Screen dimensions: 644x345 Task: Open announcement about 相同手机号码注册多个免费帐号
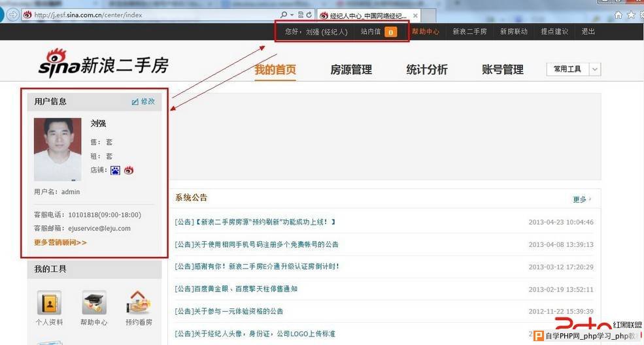point(256,244)
